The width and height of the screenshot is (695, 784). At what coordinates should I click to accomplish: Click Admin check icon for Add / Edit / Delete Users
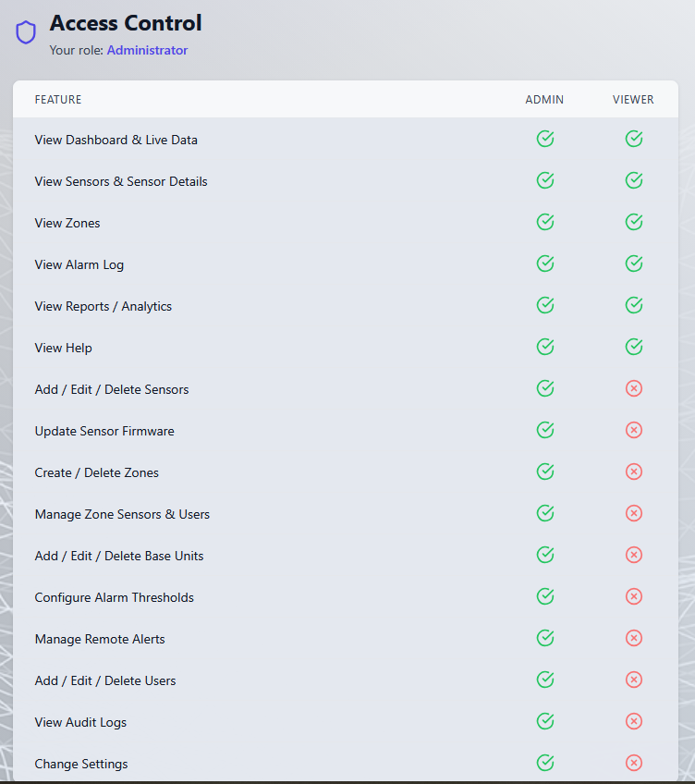[x=545, y=680]
